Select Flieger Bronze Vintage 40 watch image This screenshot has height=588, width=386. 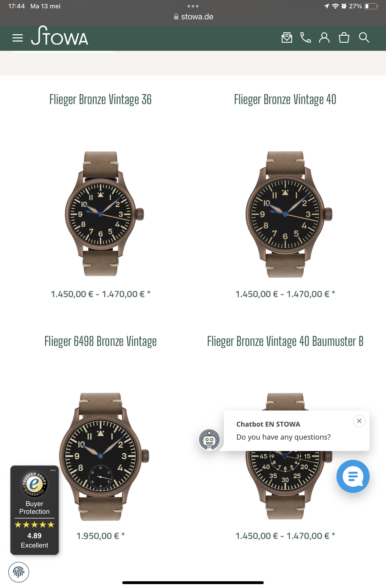(289, 214)
